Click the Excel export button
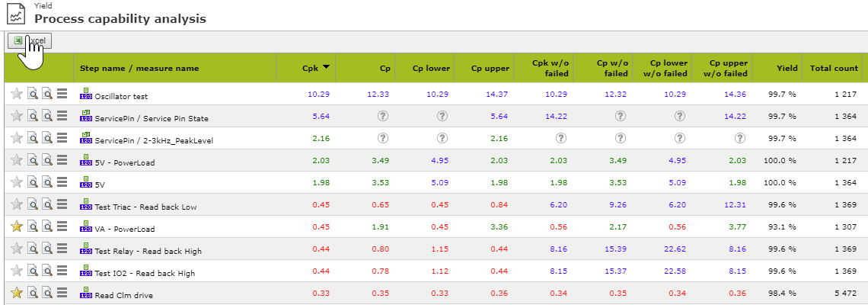 tap(30, 41)
